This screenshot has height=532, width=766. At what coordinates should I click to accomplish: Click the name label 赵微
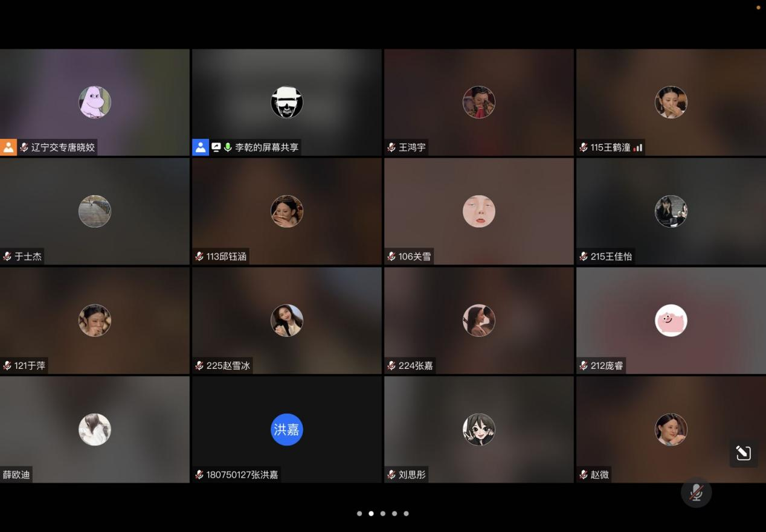tap(600, 475)
